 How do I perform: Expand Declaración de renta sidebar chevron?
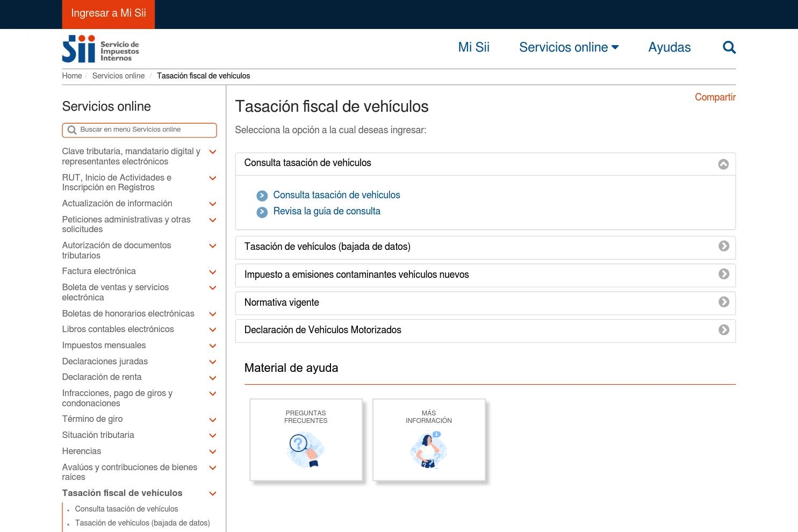point(213,378)
